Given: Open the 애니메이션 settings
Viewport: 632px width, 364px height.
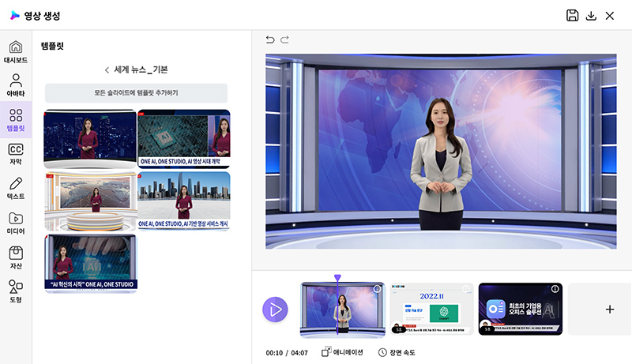Looking at the screenshot, I should point(342,352).
